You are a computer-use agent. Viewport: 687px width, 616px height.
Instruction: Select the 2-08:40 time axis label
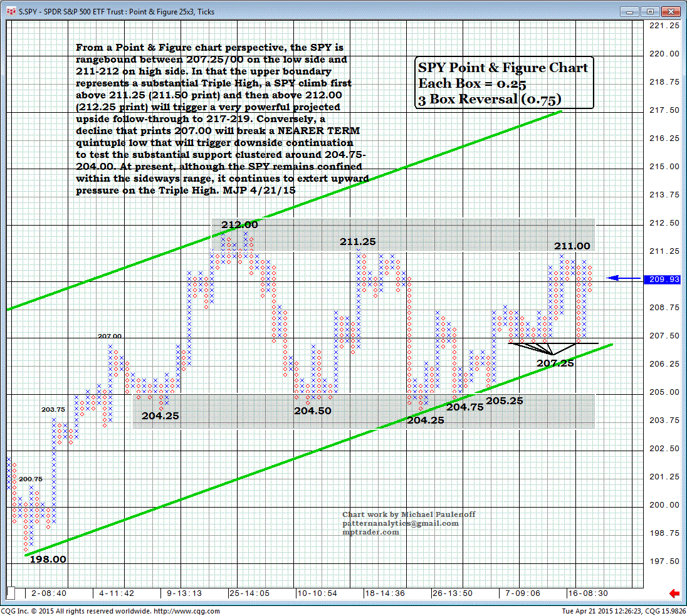tap(49, 593)
